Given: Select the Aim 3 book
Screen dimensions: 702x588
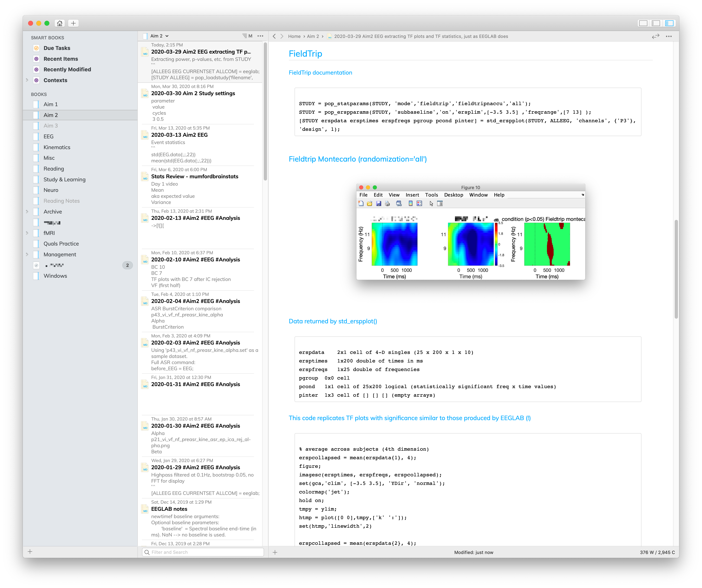Looking at the screenshot, I should click(x=51, y=126).
